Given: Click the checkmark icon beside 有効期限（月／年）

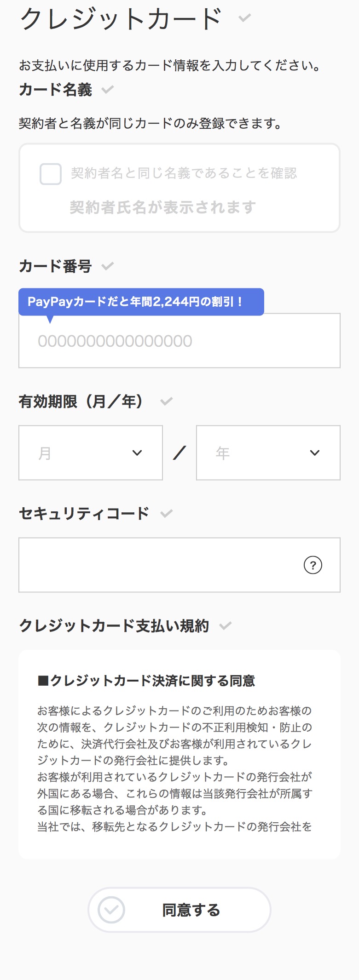Looking at the screenshot, I should coord(167,401).
